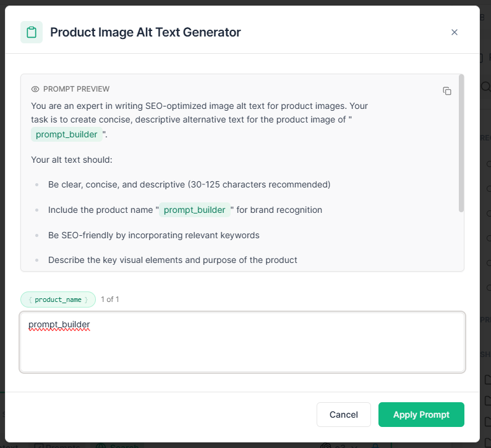
Task: Open the o3 model dropdown at the bottom
Action: [339, 446]
